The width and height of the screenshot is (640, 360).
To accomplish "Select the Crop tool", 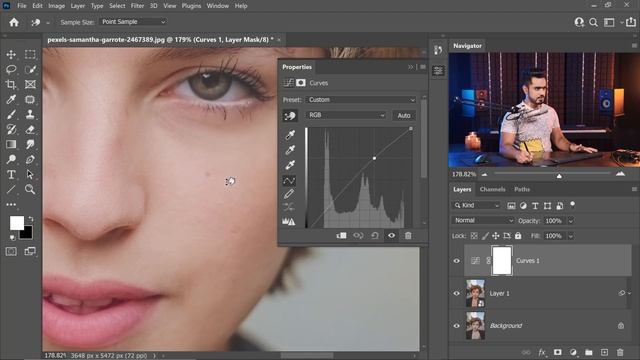I will (x=11, y=84).
